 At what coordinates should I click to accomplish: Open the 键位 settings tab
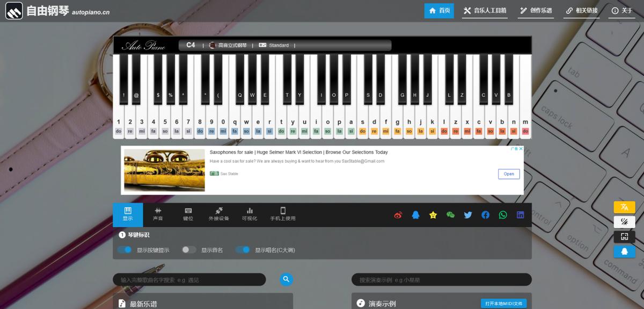(x=188, y=214)
